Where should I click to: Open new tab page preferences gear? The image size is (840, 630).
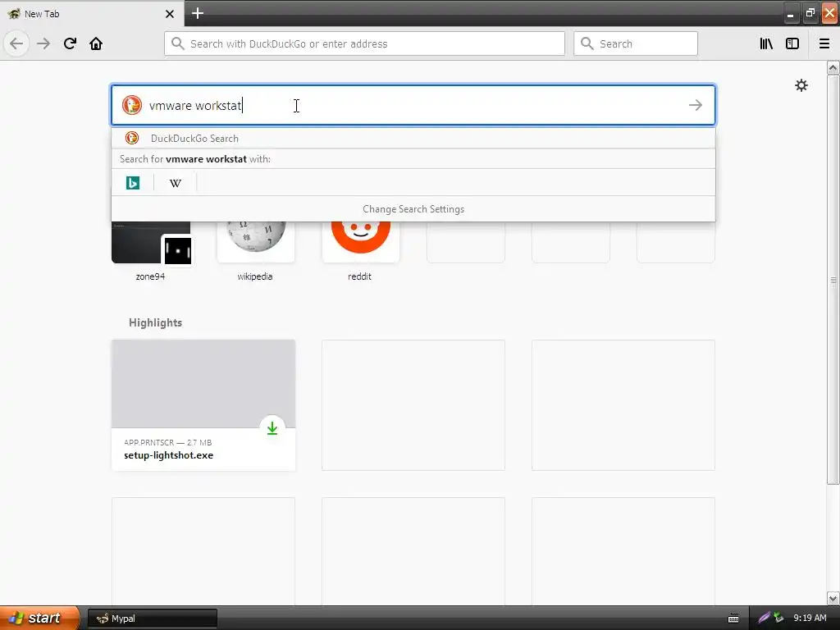click(801, 85)
